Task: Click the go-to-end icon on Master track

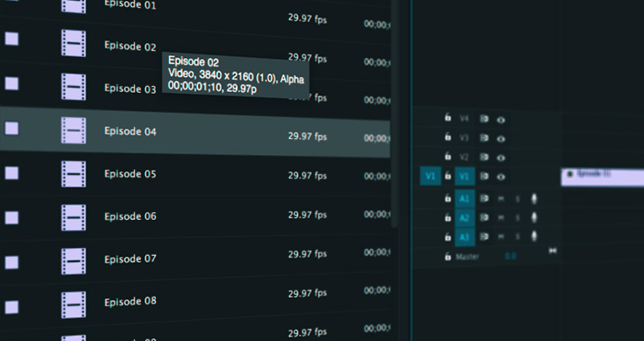Action: (x=553, y=250)
